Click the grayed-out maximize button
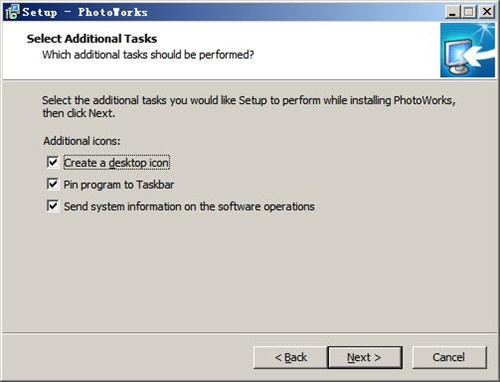This screenshot has height=382, width=500. tap(469, 12)
